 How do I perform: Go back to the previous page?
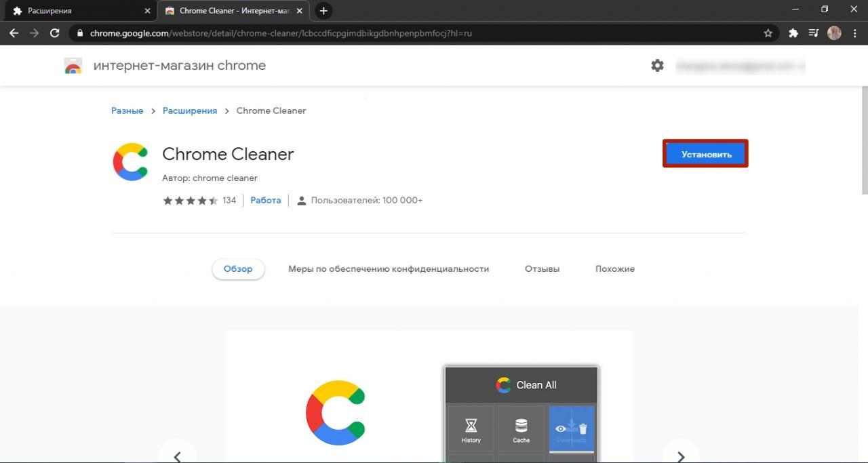click(x=14, y=33)
